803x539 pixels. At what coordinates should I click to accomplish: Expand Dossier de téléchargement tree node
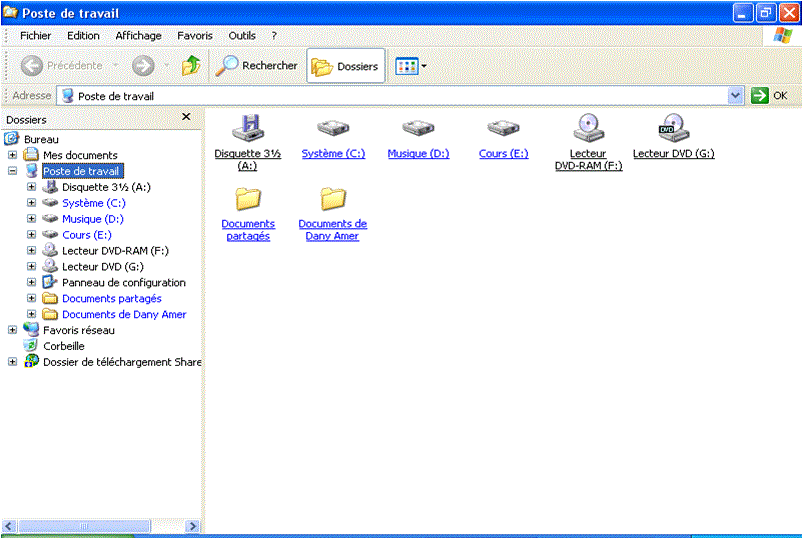click(x=12, y=362)
